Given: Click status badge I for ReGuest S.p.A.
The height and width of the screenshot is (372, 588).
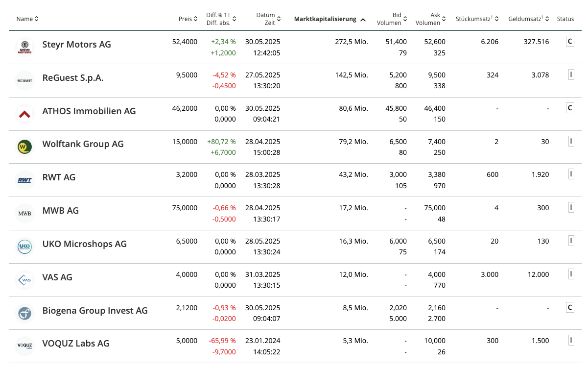Looking at the screenshot, I should tap(571, 75).
